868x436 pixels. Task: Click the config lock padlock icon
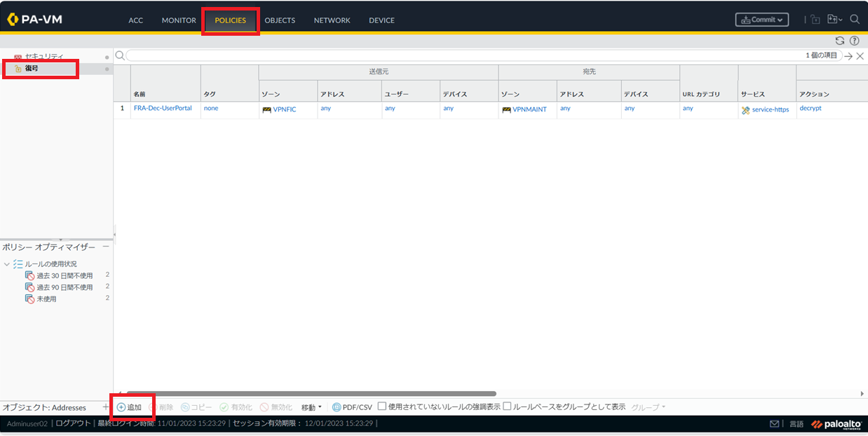pos(815,20)
